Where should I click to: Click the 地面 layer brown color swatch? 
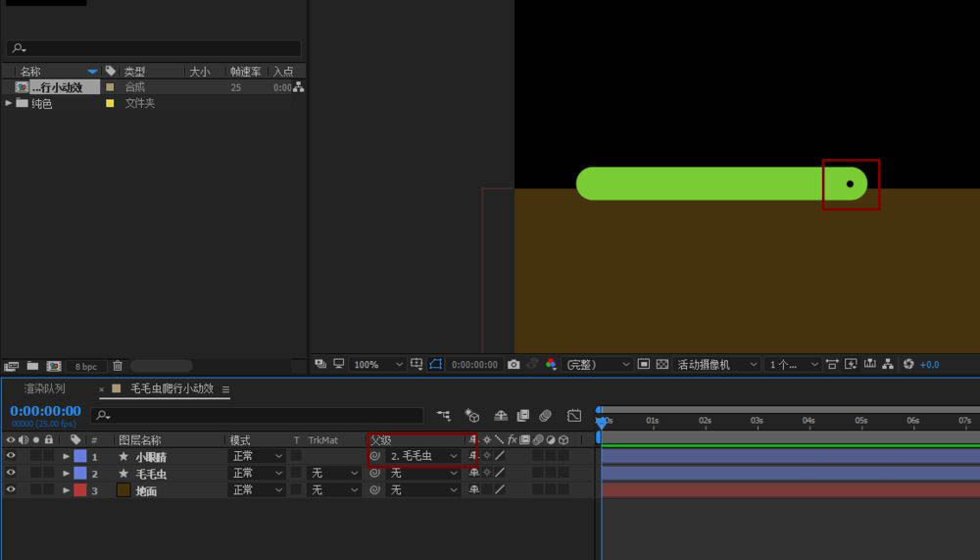[123, 489]
